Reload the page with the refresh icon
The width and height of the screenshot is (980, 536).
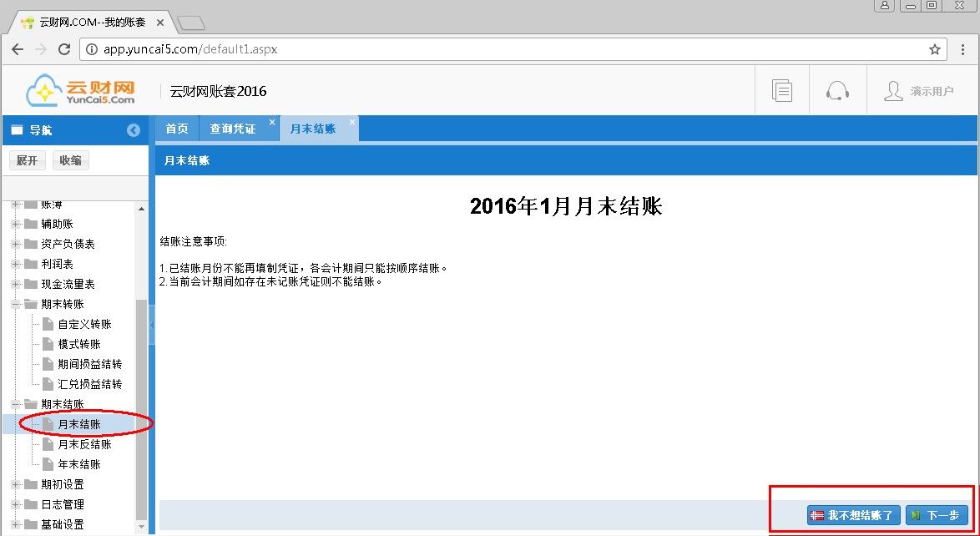coord(64,49)
